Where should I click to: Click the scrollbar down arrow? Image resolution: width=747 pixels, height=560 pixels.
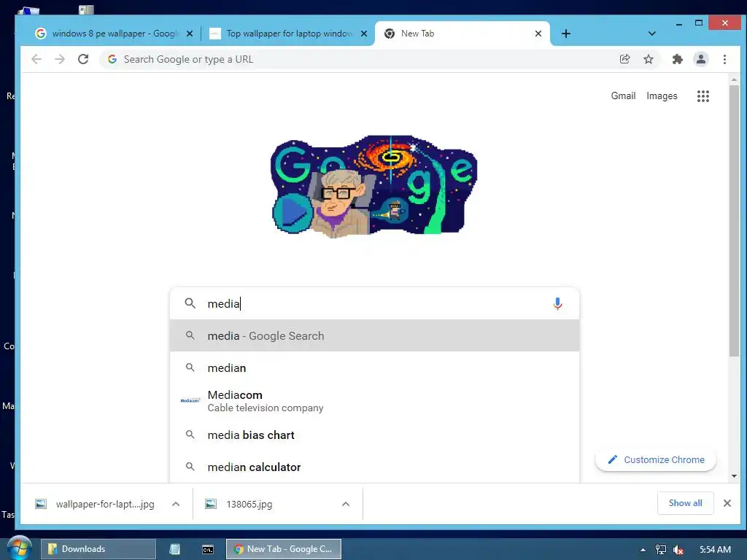[734, 475]
